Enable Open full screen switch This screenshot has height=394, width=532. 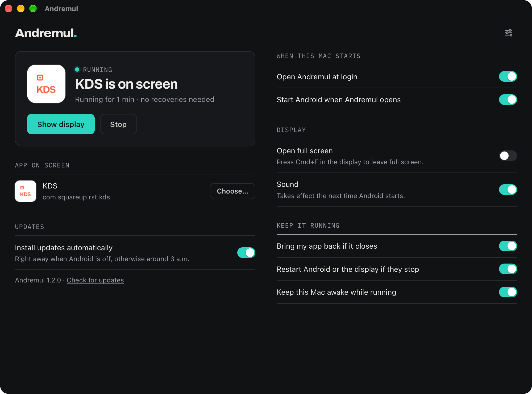click(508, 156)
